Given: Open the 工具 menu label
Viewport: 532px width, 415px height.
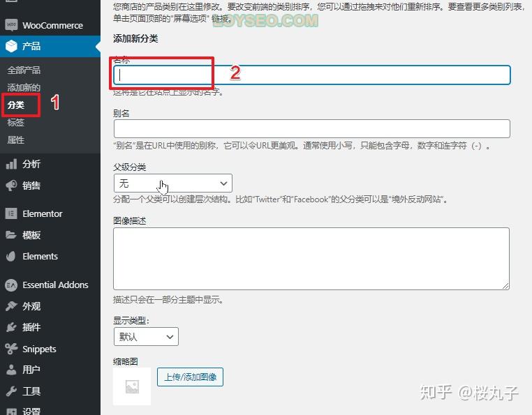Looking at the screenshot, I should pyautogui.click(x=31, y=391).
